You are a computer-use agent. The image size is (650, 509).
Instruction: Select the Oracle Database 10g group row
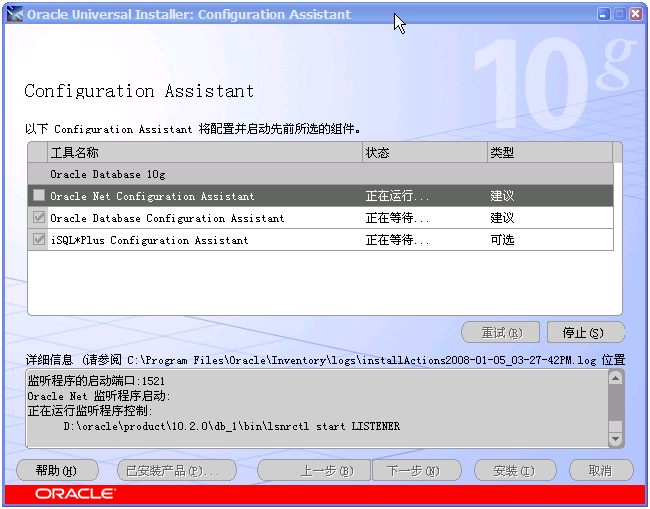pyautogui.click(x=320, y=174)
